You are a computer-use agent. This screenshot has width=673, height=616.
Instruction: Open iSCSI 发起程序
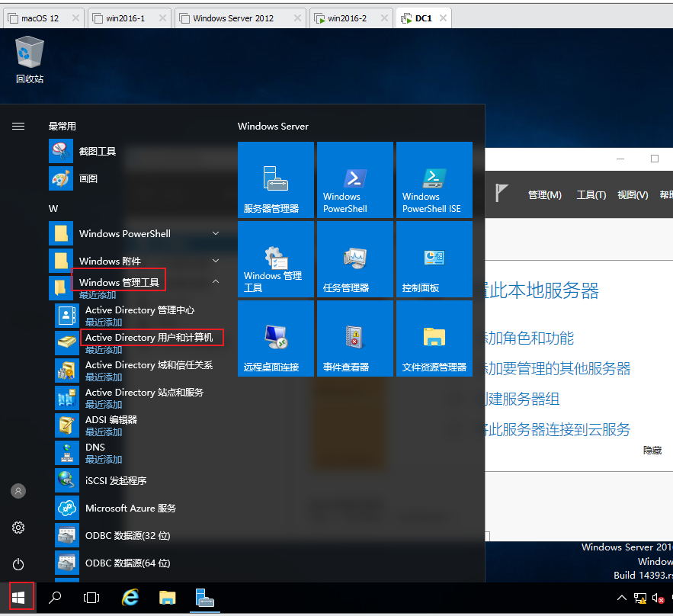(116, 480)
